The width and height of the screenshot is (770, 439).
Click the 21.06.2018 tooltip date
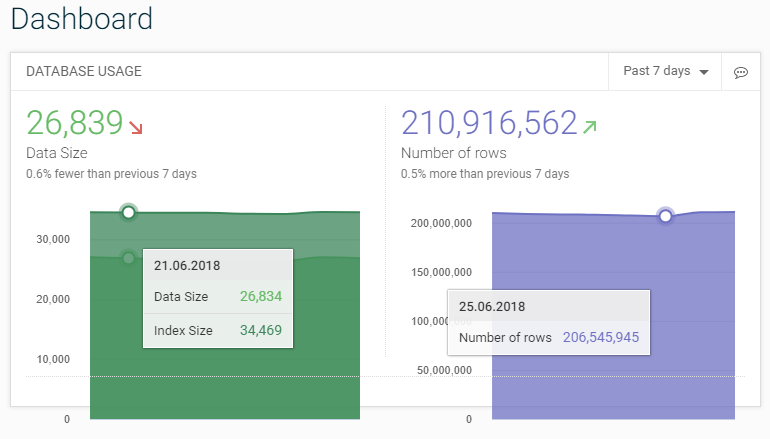click(x=187, y=266)
